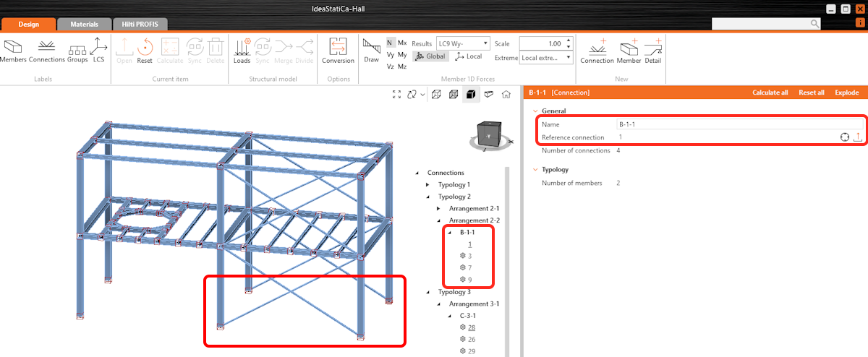Expand the Typology 1 tree node
The width and height of the screenshot is (868, 357).
[x=427, y=185]
